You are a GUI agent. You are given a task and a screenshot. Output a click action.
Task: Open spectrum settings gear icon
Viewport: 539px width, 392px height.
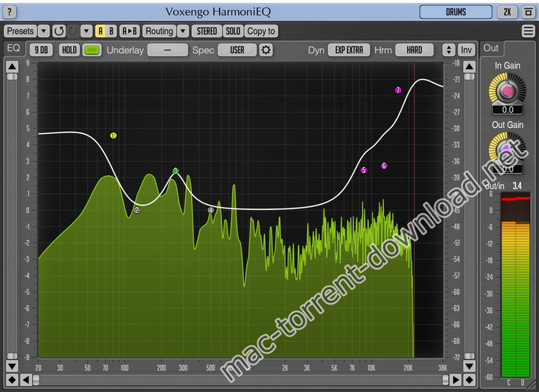tap(266, 50)
